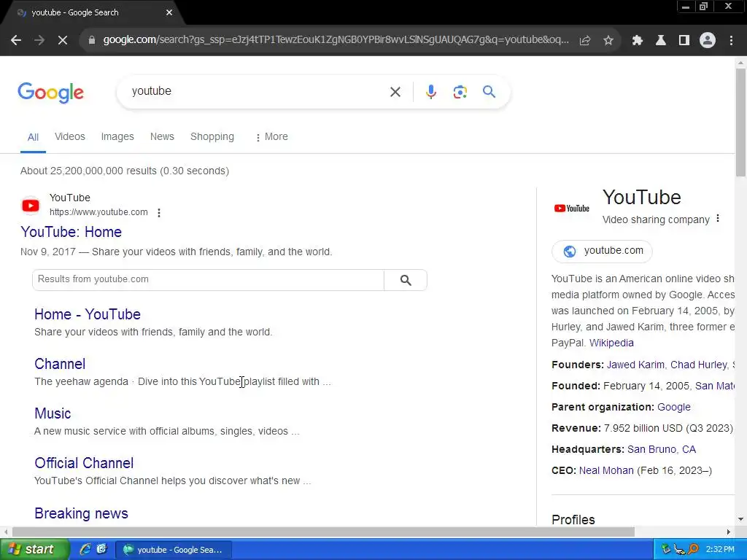This screenshot has width=747, height=560.
Task: Go to Google logo homepage
Action: coord(50,93)
